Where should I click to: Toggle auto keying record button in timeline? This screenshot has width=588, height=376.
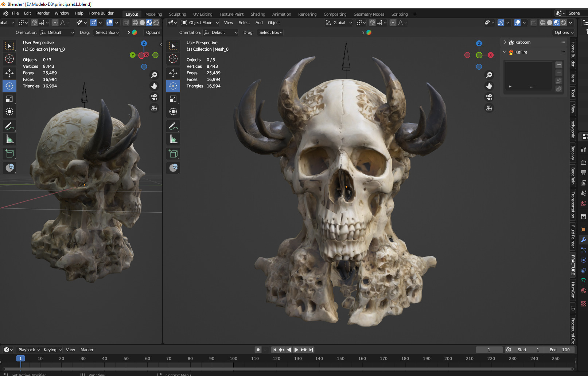coord(258,350)
